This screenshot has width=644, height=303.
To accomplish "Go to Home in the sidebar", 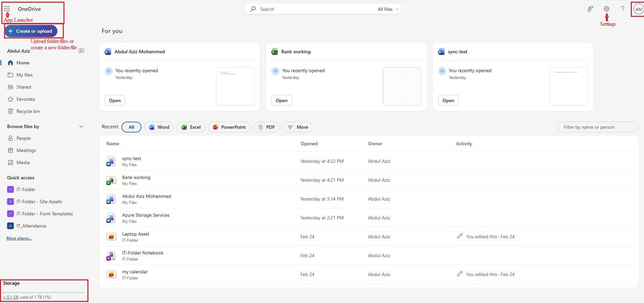I will coord(23,63).
